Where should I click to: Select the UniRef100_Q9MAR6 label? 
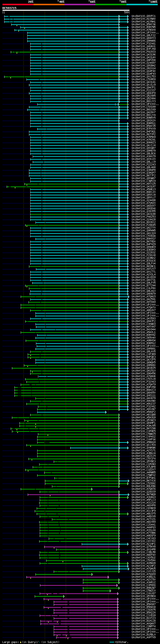pos(143,41)
